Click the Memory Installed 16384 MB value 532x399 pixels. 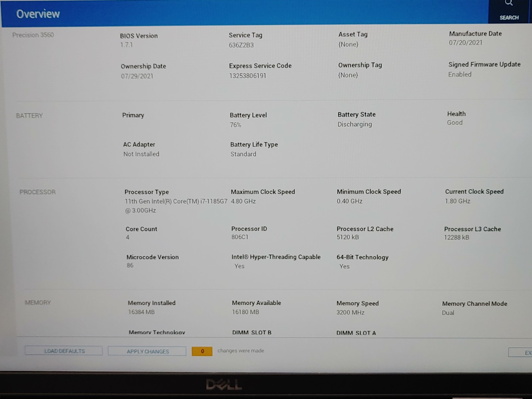[x=141, y=312]
